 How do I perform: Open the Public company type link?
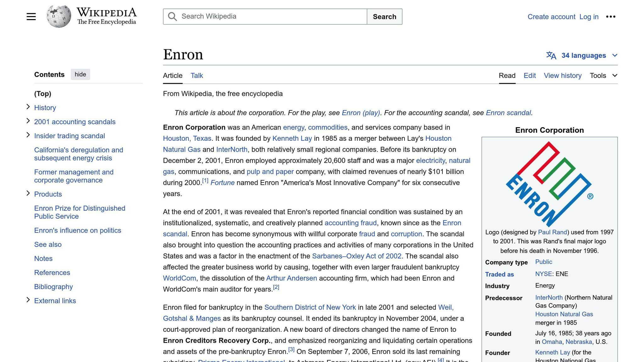(543, 262)
